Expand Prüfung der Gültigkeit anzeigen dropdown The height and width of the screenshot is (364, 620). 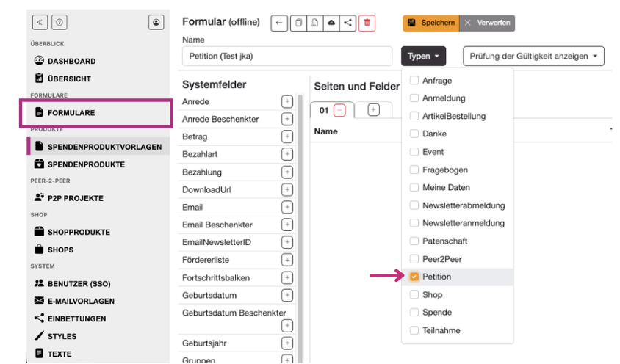click(533, 56)
